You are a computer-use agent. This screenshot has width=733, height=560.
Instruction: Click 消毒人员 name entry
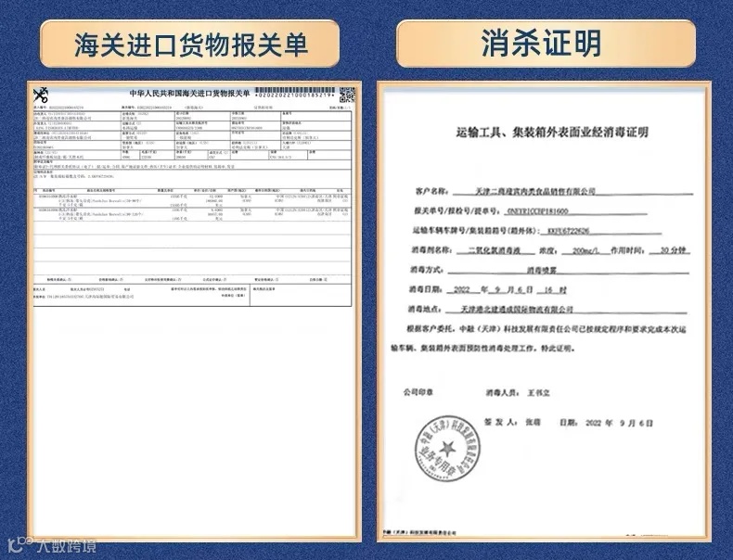coord(518,393)
